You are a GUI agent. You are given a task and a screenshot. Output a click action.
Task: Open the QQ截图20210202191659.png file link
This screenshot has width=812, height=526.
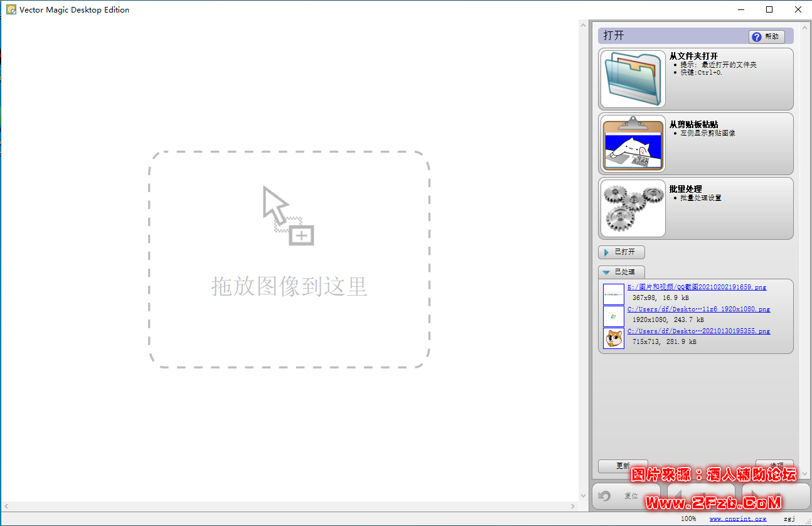tap(697, 287)
